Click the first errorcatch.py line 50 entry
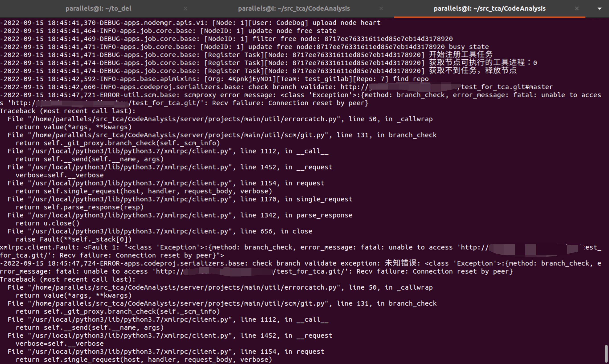This screenshot has height=364, width=609. [220, 119]
